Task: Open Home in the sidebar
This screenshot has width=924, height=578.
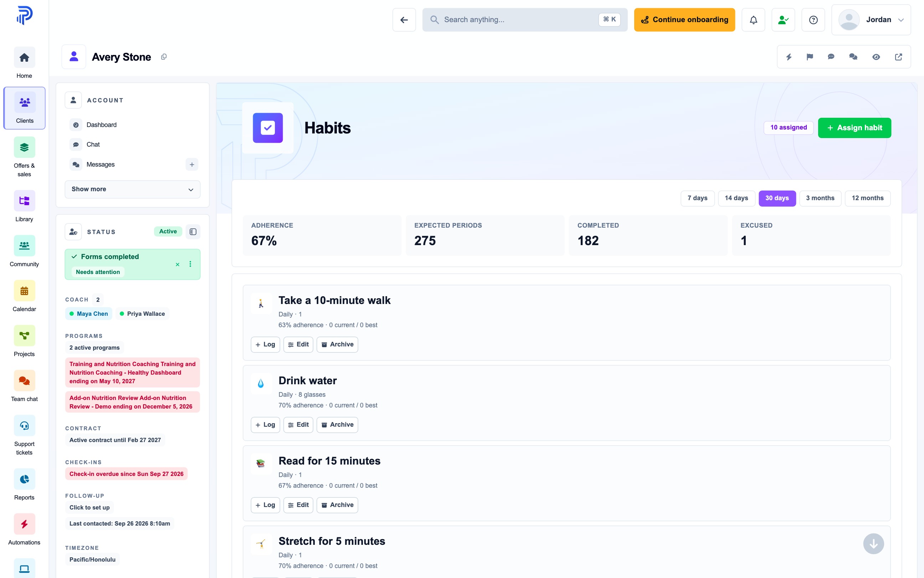Action: (24, 63)
